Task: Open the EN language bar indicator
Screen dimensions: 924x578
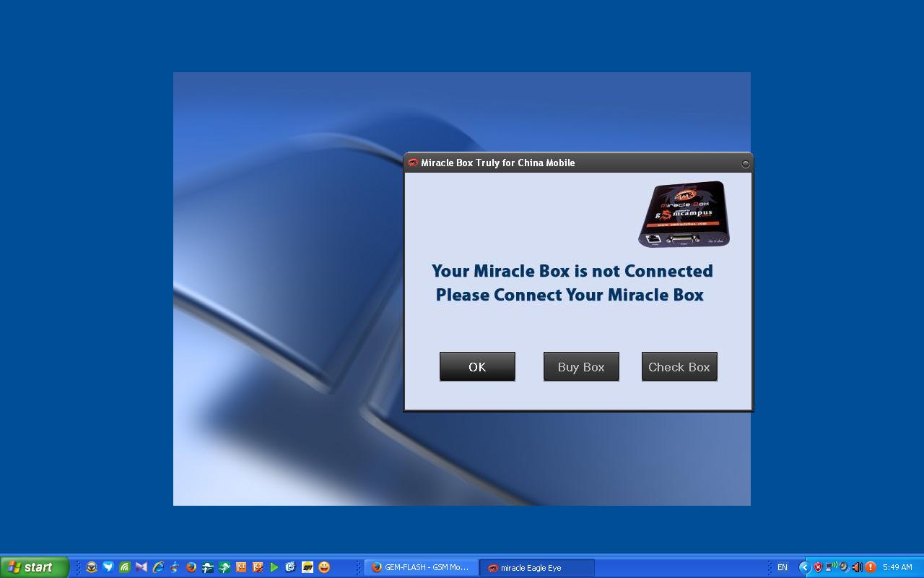Action: 782,568
